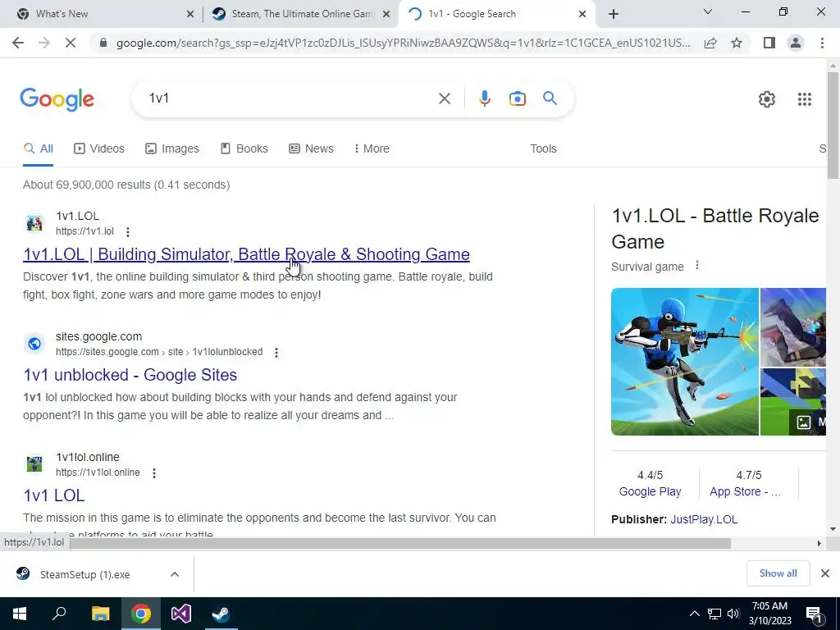
Task: Switch to the Steam browser tab
Action: [x=302, y=14]
